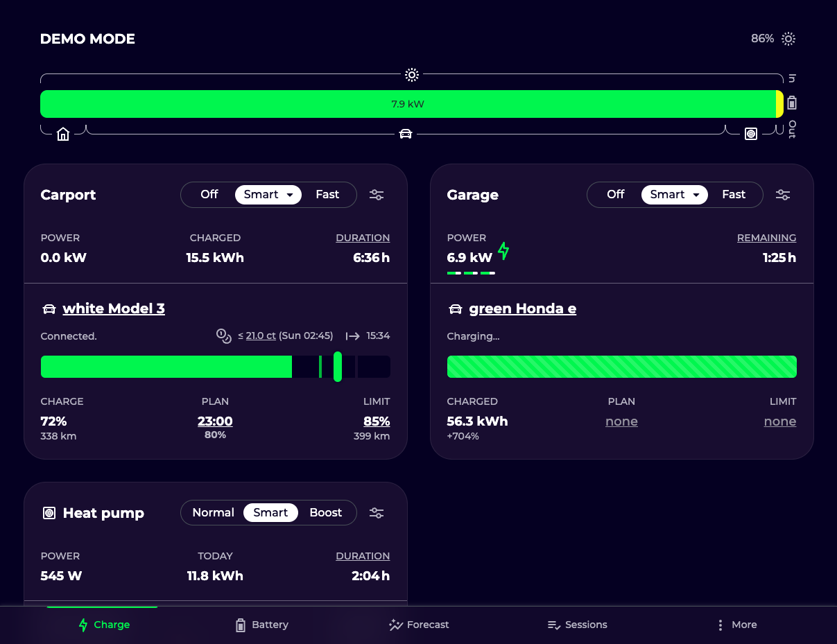This screenshot has width=837, height=644.
Task: Click the green 7.9 kW energy flow bar
Action: coord(408,104)
